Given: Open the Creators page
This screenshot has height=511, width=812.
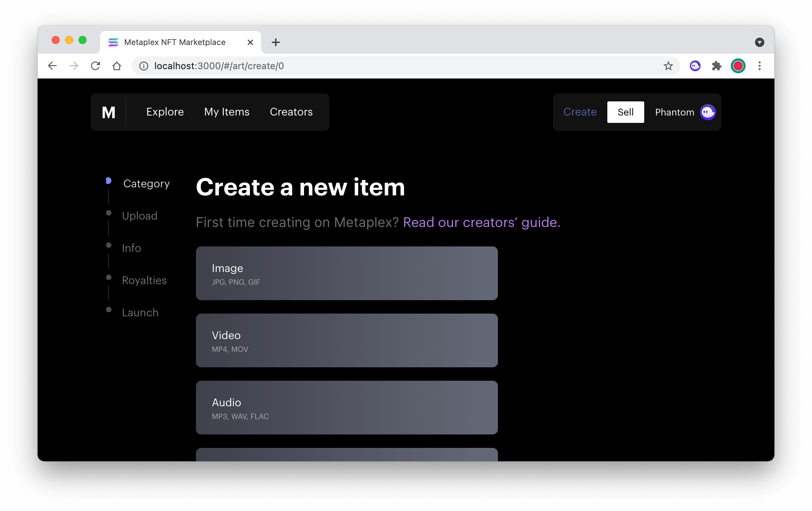Looking at the screenshot, I should coord(291,112).
